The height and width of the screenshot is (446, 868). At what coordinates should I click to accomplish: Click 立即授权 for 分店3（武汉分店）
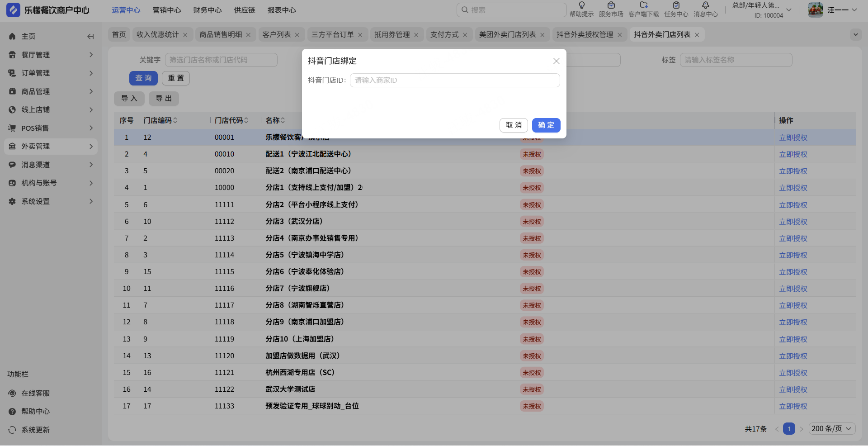click(x=793, y=222)
